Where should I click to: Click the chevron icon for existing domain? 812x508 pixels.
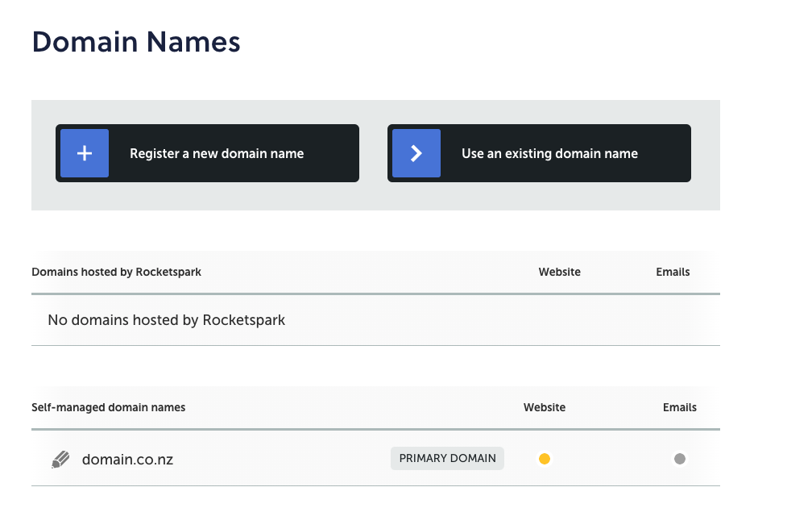416,153
